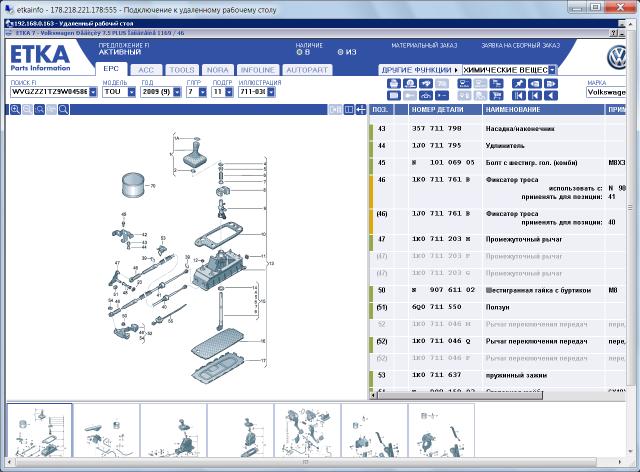Click the car-with-roof icon in the second row
The width and height of the screenshot is (640, 472).
point(426,96)
